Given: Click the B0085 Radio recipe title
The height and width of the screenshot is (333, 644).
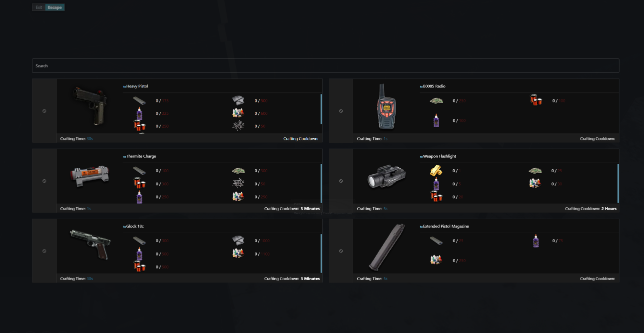Looking at the screenshot, I should (434, 86).
